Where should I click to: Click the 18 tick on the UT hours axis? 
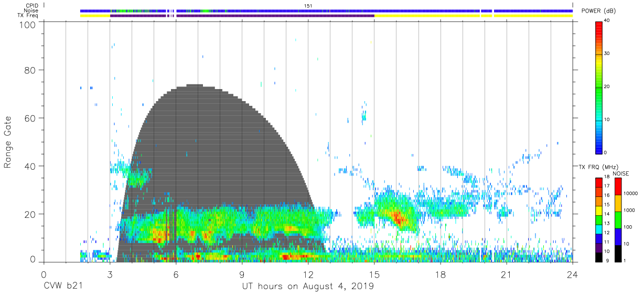[440, 274]
